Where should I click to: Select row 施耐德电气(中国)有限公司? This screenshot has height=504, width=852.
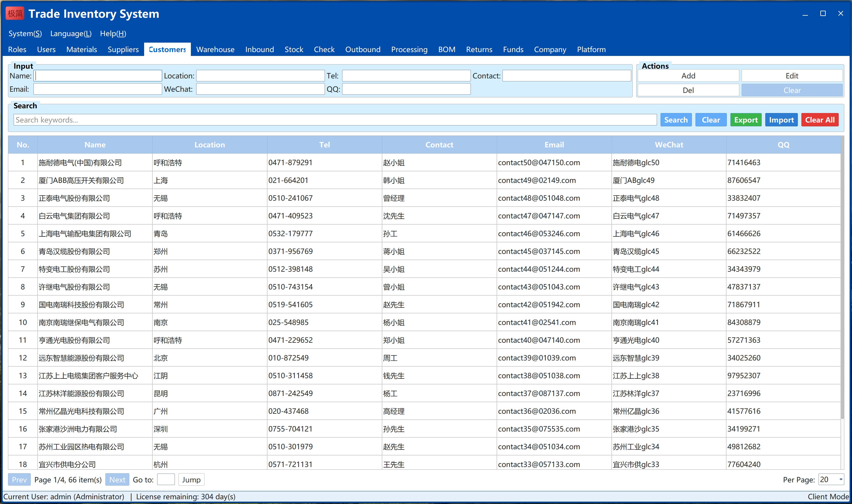424,163
